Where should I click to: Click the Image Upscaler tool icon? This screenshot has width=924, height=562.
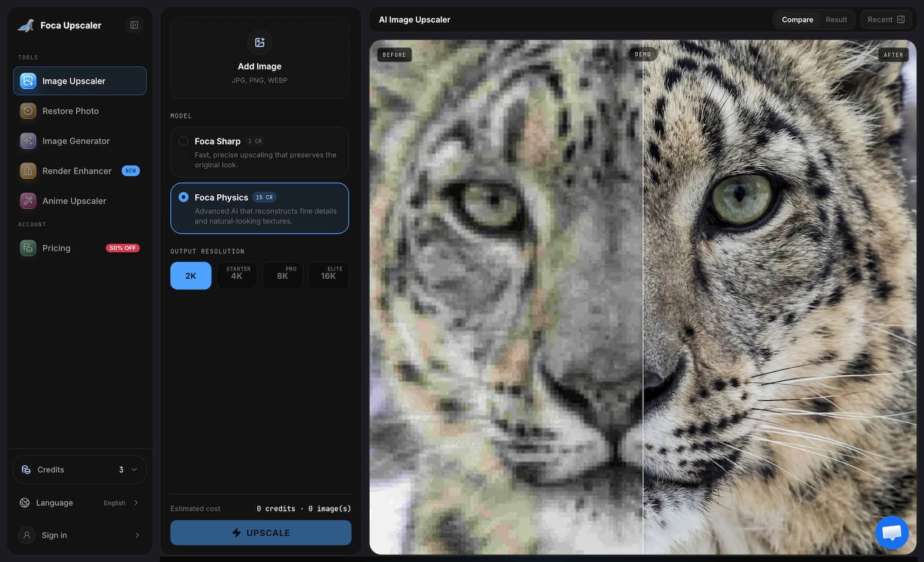[28, 81]
